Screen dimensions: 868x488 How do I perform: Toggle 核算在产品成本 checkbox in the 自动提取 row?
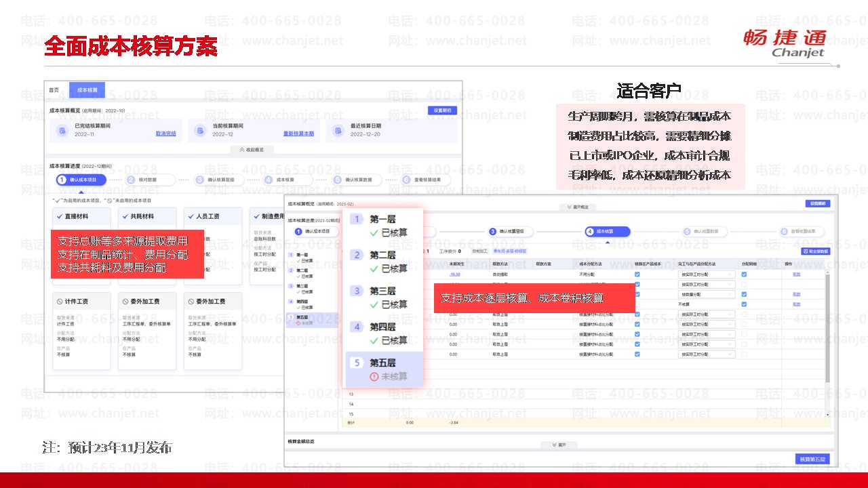(637, 274)
